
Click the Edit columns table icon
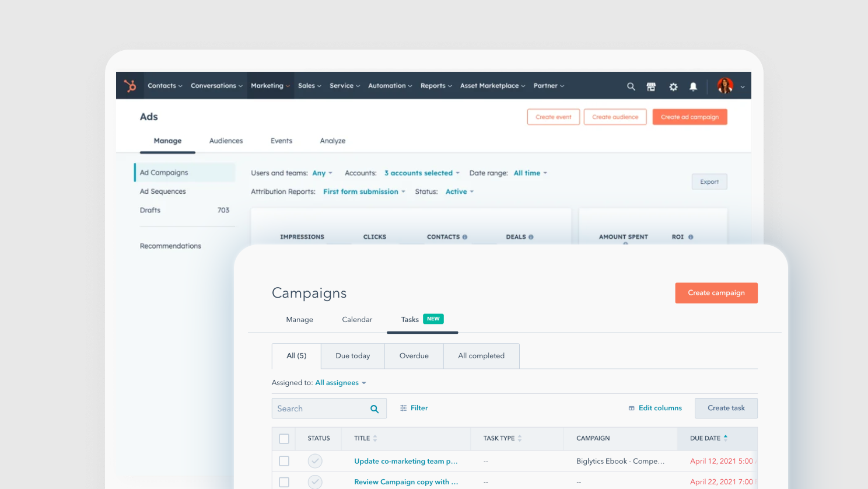(x=631, y=408)
